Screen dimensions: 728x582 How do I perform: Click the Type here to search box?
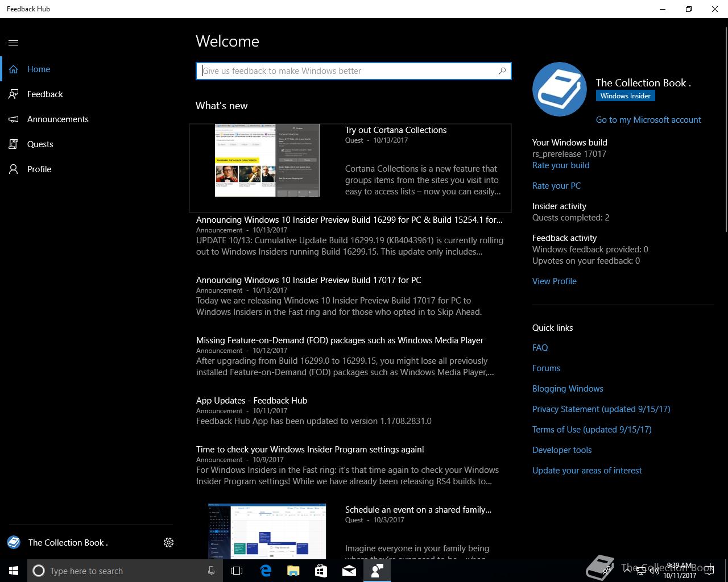click(125, 571)
